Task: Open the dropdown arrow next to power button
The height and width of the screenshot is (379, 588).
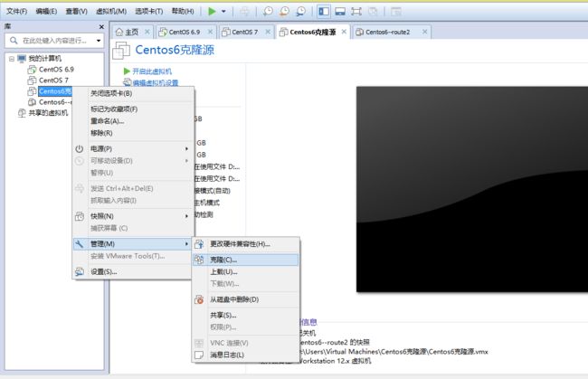Action: [223, 11]
